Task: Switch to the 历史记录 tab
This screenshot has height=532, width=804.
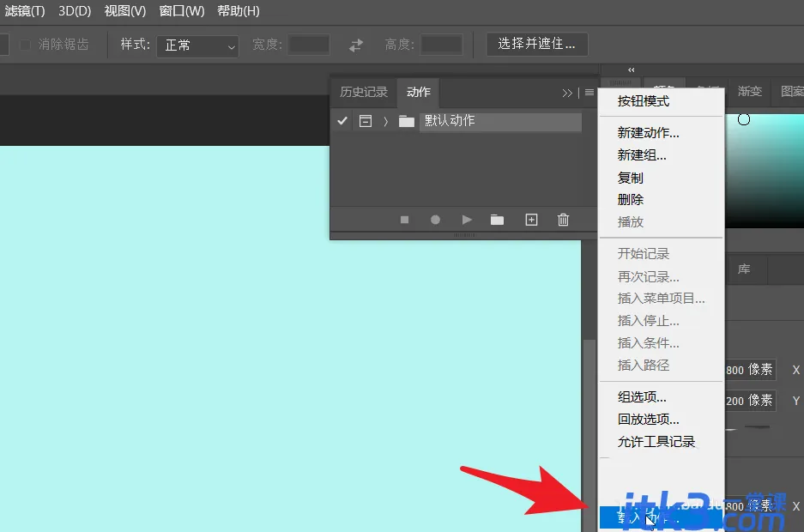Action: (x=364, y=92)
